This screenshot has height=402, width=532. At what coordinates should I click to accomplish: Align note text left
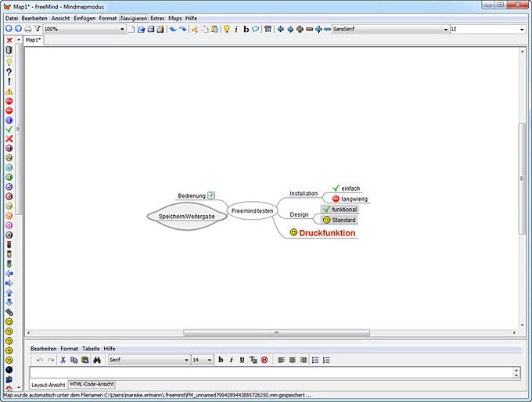tap(282, 360)
